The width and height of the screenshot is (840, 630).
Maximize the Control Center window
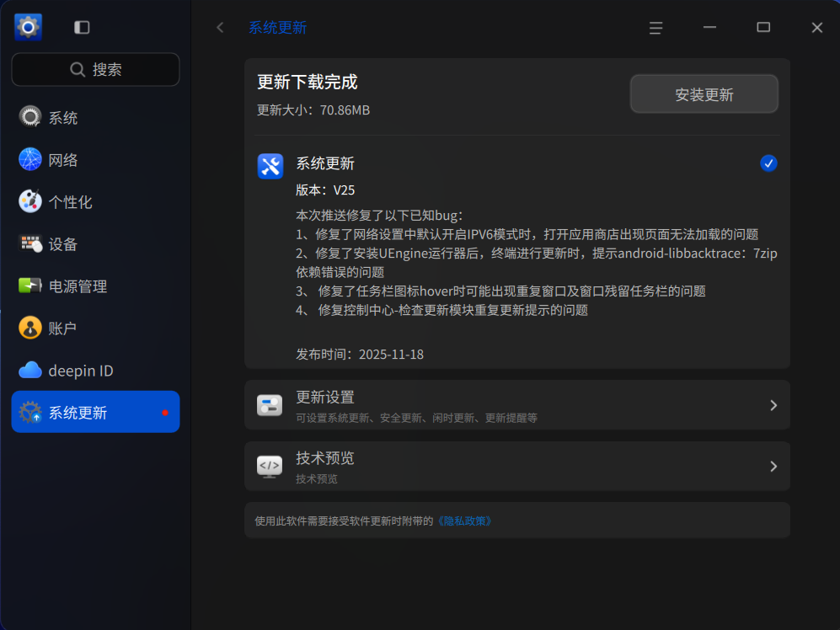763,27
